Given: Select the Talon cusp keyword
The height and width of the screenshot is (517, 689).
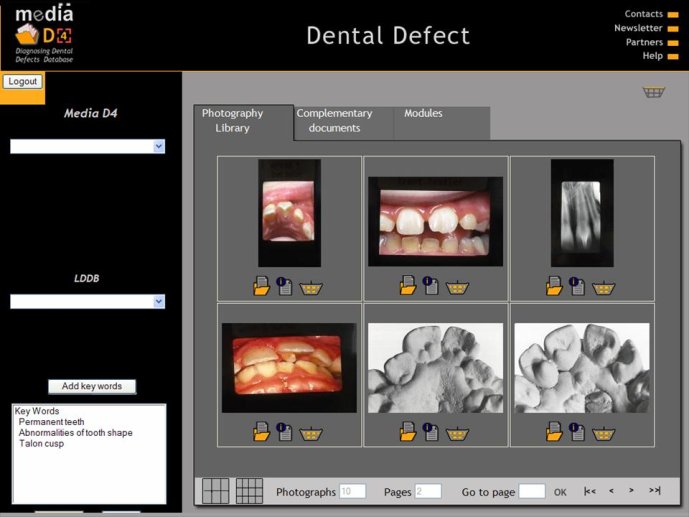Looking at the screenshot, I should coord(41,444).
